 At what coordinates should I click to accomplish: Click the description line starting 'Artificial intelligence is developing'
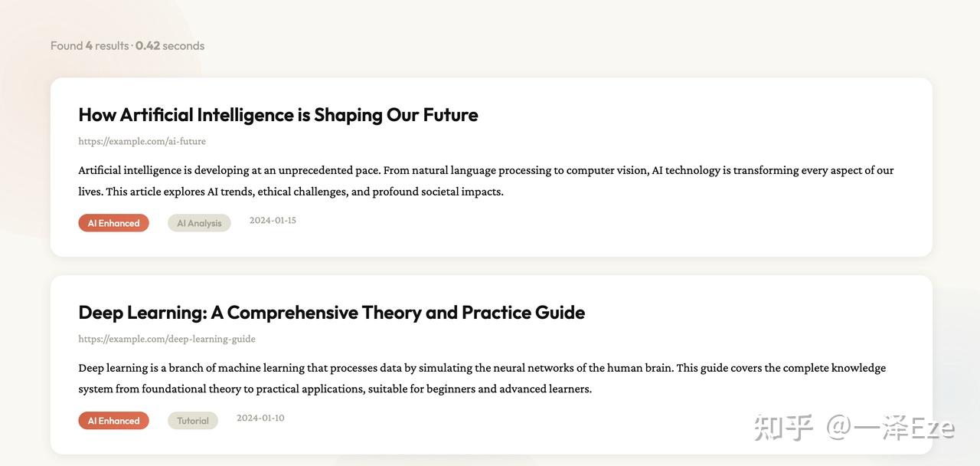tap(485, 170)
